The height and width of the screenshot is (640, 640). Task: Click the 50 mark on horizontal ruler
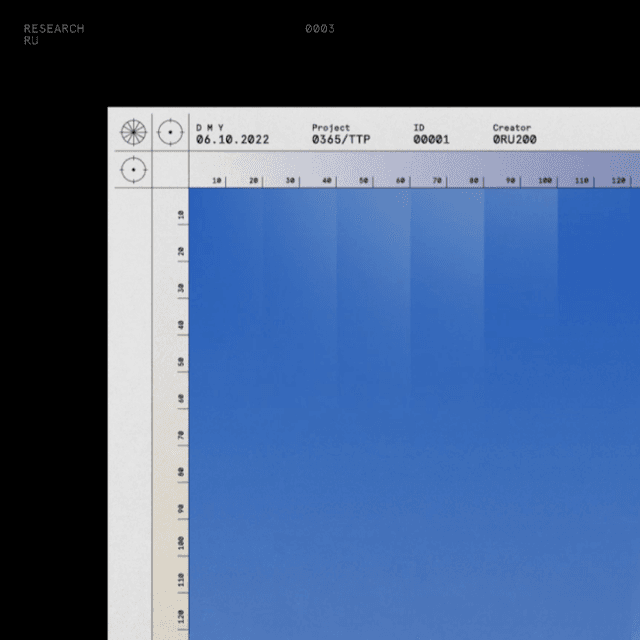[364, 181]
